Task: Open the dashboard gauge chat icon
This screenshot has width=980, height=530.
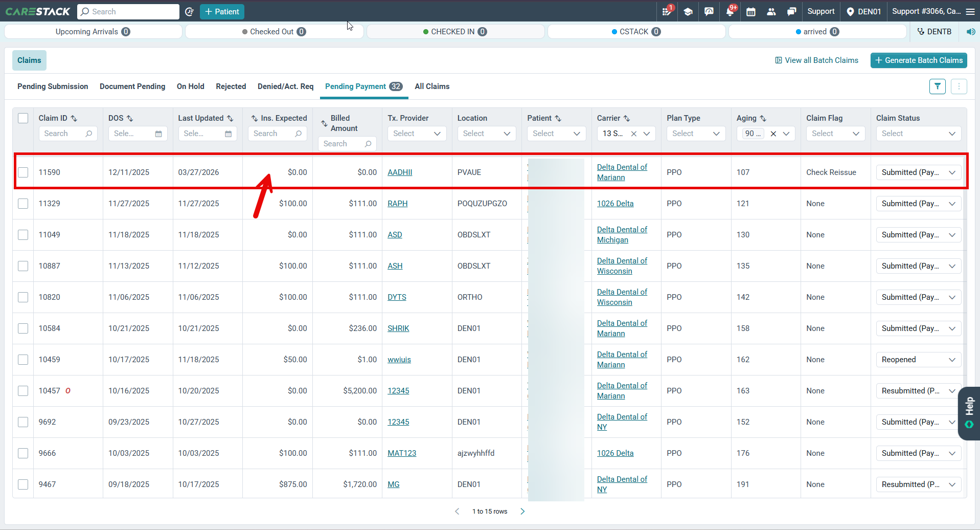Action: [x=709, y=11]
